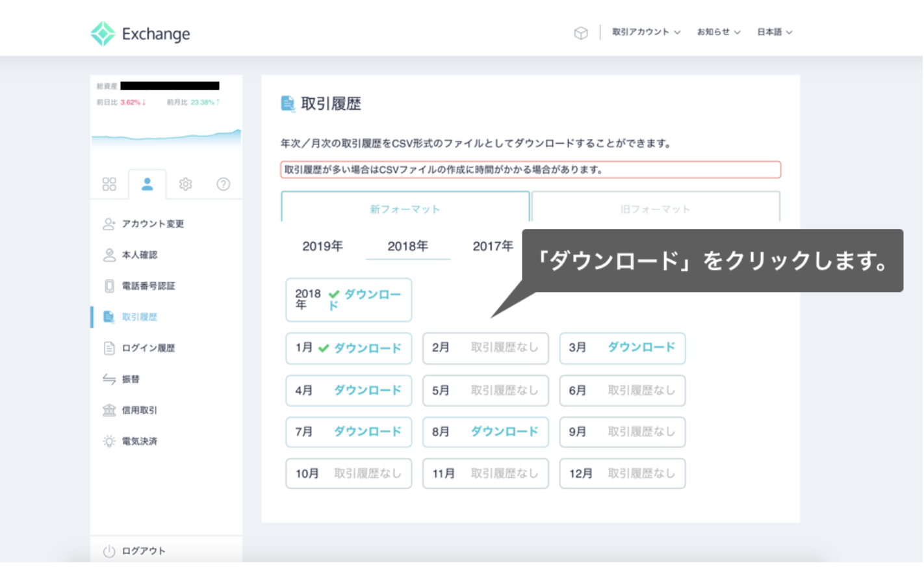This screenshot has width=924, height=567.
Task: Click the Exchange diamond logo
Action: click(x=102, y=33)
